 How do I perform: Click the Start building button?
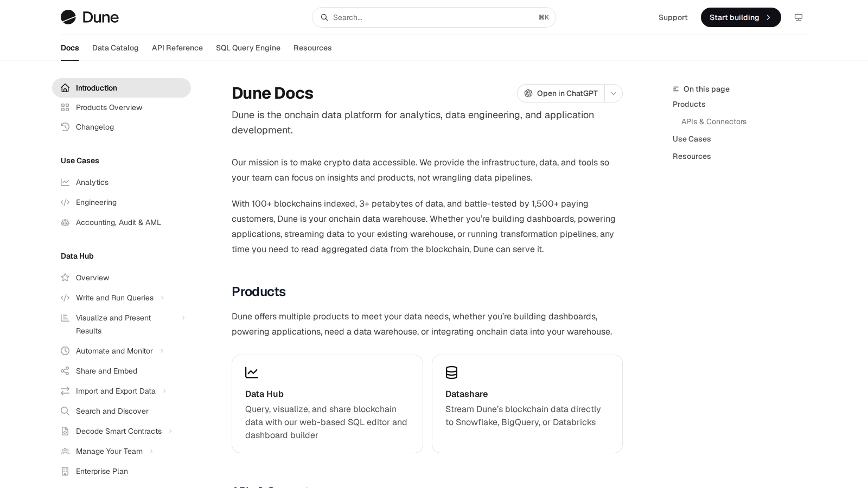click(741, 17)
